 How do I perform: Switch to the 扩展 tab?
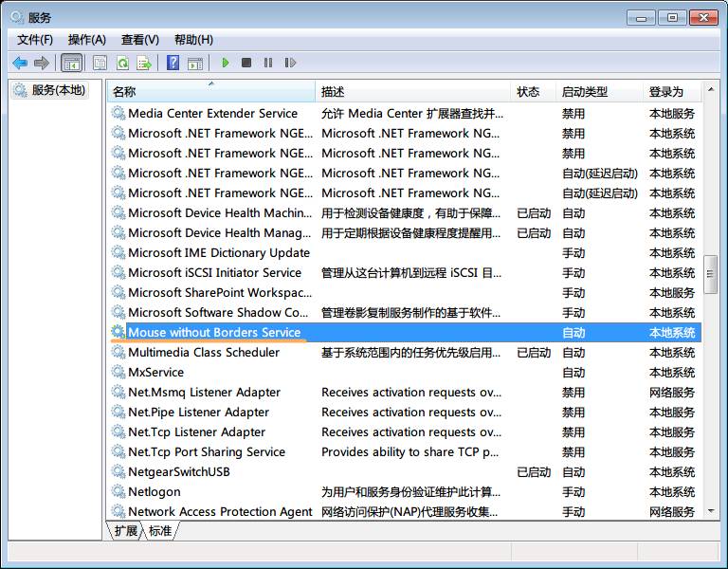126,530
